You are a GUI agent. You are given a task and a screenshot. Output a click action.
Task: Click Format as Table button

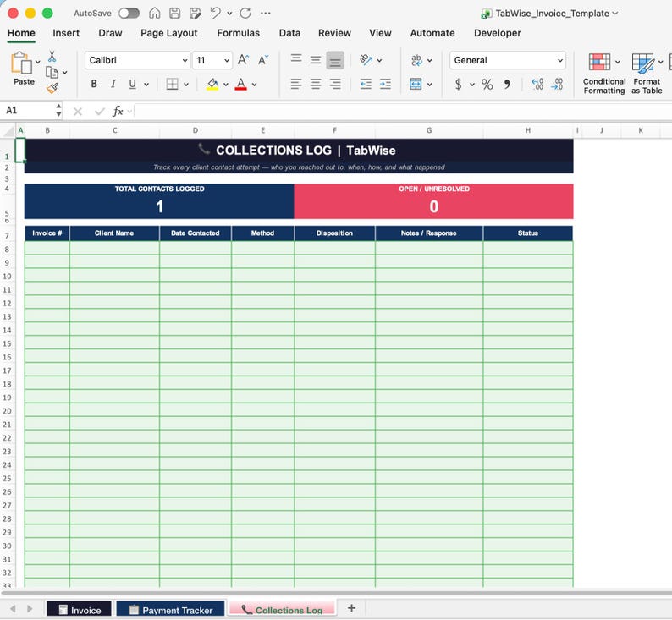coord(647,73)
